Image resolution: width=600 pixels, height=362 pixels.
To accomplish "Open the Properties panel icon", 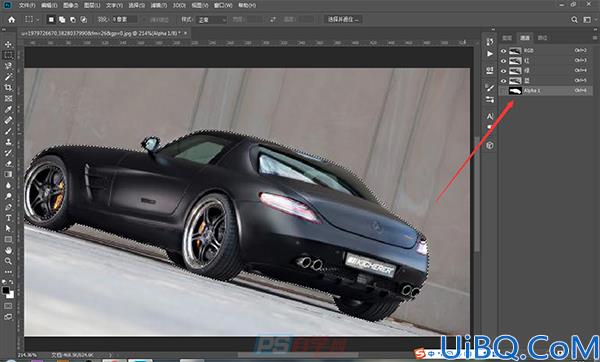I will tap(490, 70).
